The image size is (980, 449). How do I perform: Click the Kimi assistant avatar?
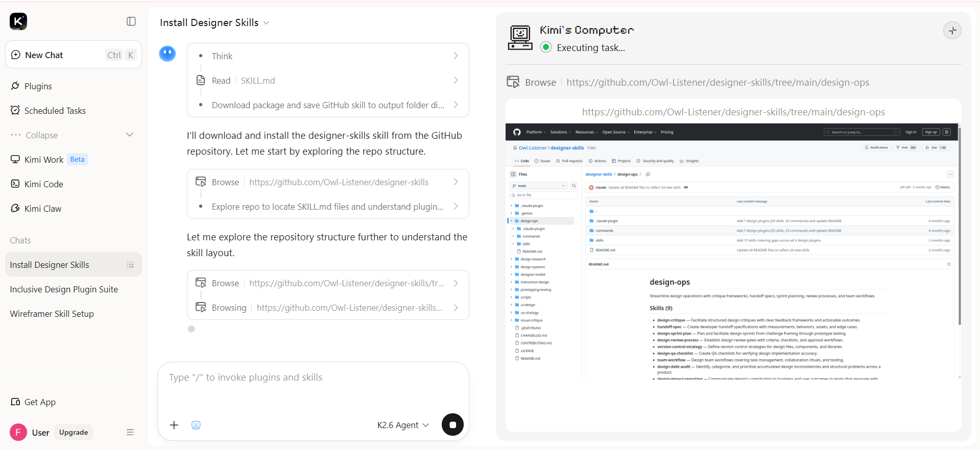click(168, 54)
